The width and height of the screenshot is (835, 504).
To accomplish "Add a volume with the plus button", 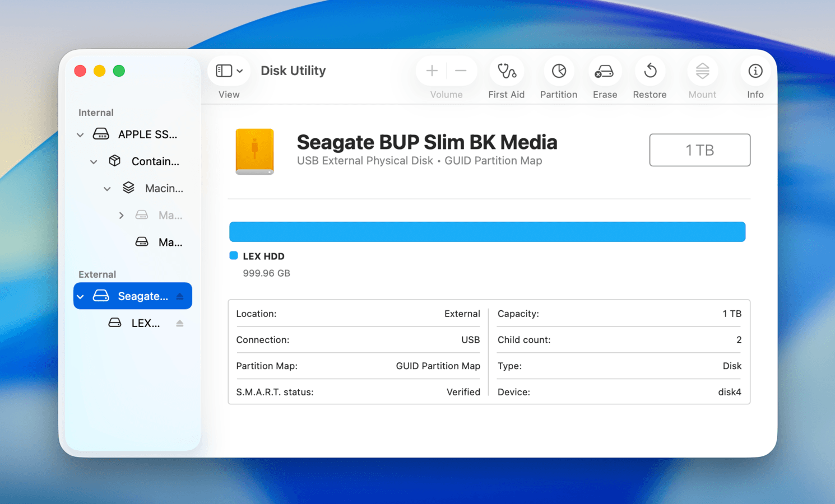I will [432, 71].
